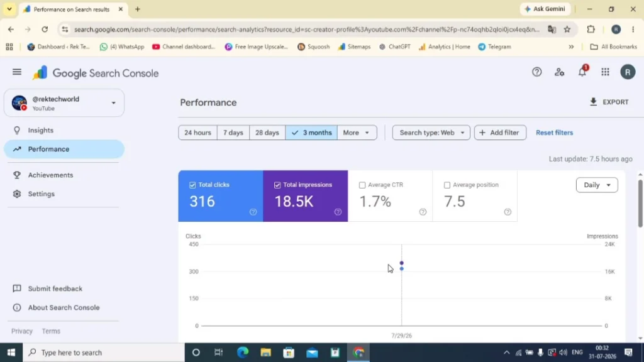Open Channel dashboard bookmark
The height and width of the screenshot is (362, 644).
point(184,47)
